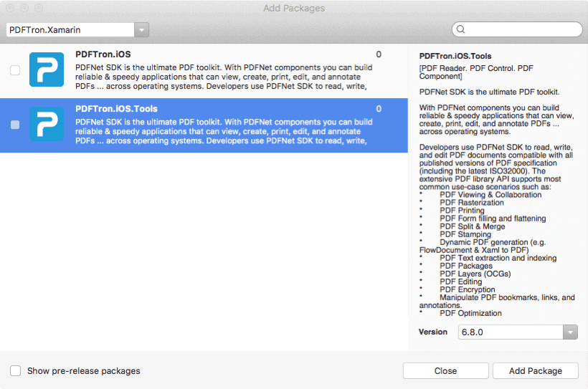Image resolution: width=588 pixels, height=389 pixels.
Task: Click the PDFTron.iOS.Tools package logo icon
Action: 47,125
